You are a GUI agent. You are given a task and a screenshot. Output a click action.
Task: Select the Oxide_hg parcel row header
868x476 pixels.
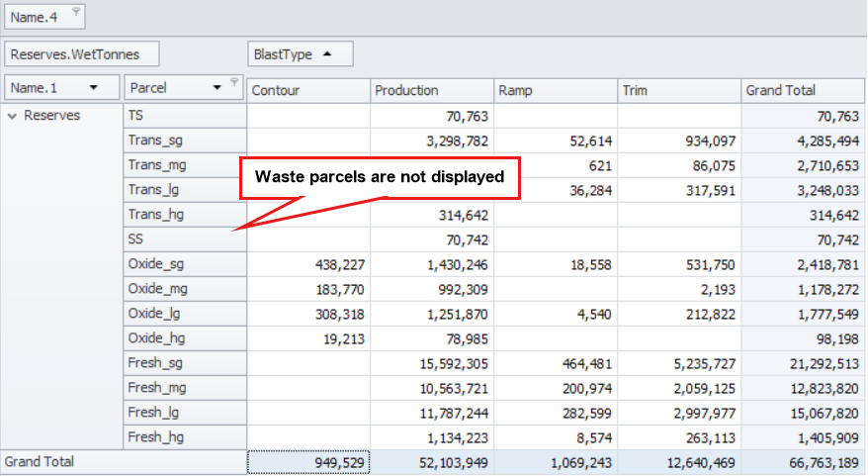click(x=184, y=338)
